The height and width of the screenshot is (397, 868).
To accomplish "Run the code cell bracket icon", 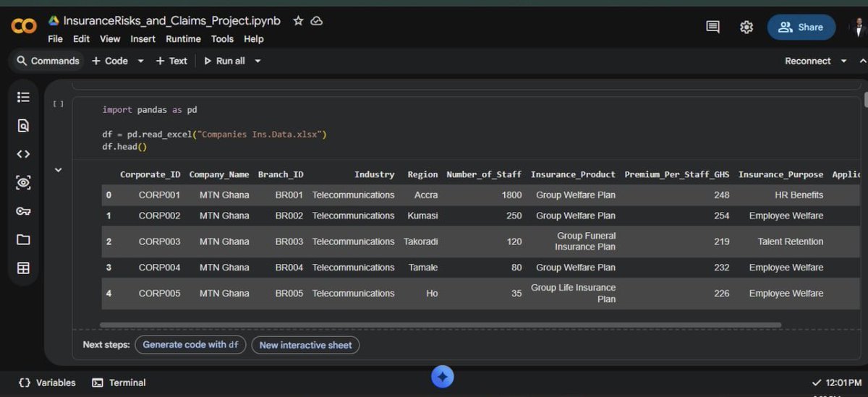I will 58,104.
